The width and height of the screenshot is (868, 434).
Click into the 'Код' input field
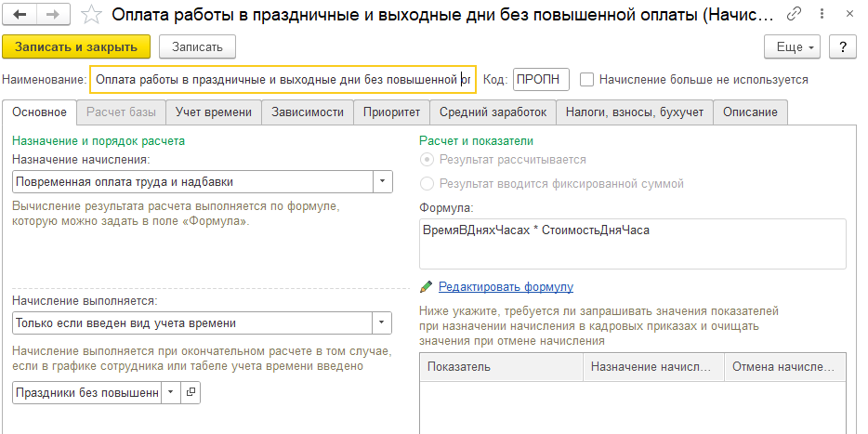(541, 80)
